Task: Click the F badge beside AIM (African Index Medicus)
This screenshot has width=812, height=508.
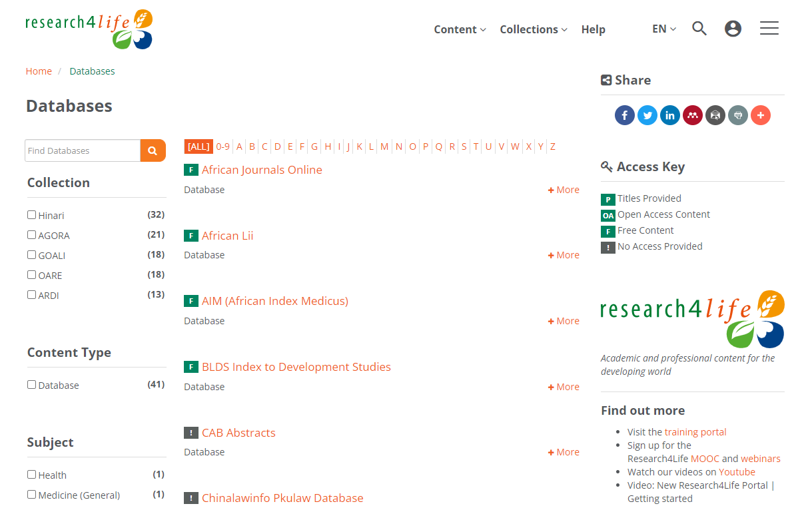Action: pyautogui.click(x=191, y=301)
